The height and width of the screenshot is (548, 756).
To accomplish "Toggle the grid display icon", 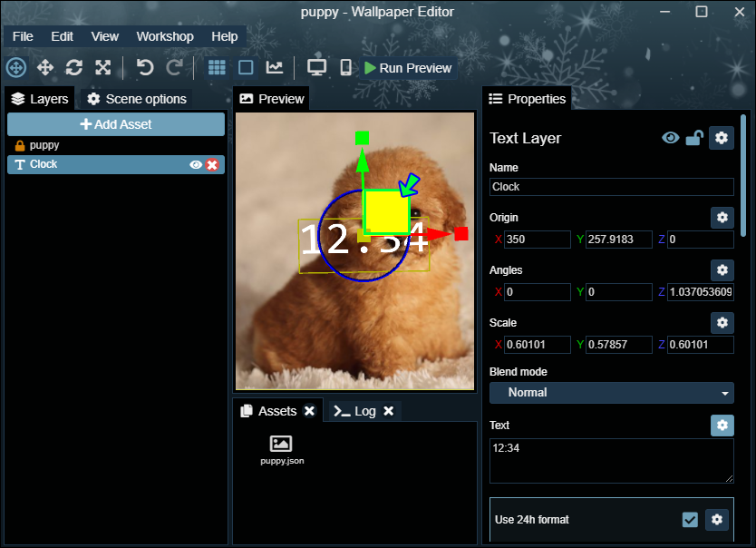I will pyautogui.click(x=217, y=67).
